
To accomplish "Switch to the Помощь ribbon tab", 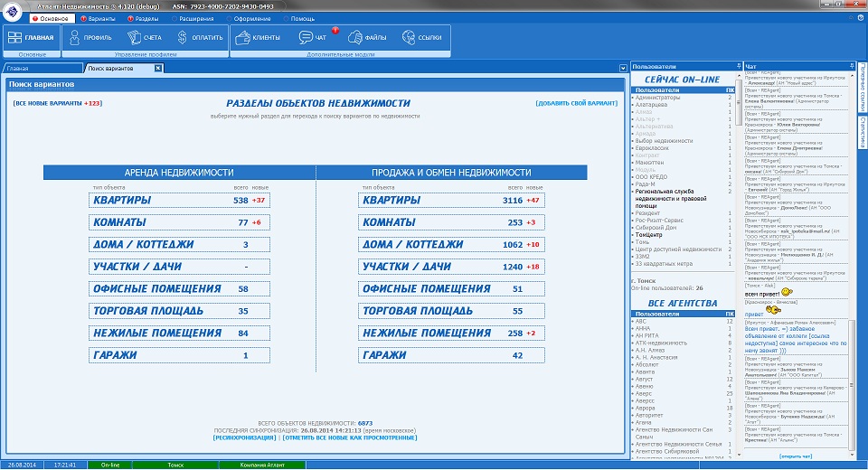I will (x=299, y=18).
